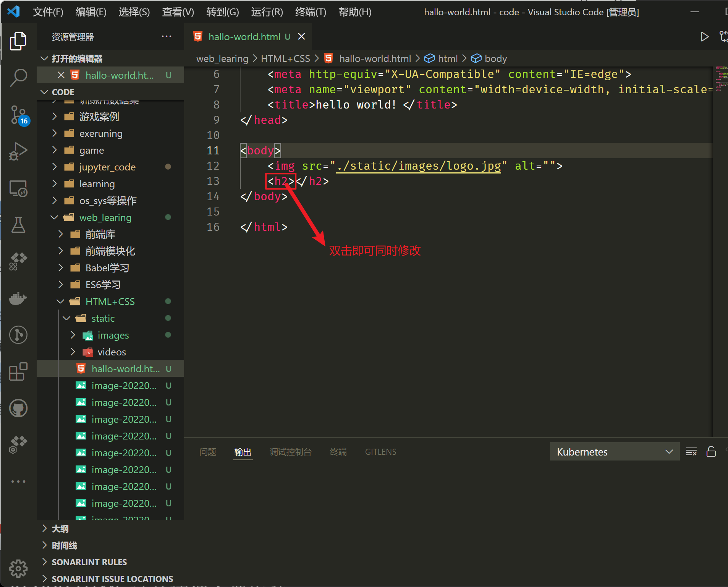Click web_learing breadcrumb segment
This screenshot has width=728, height=587.
click(x=222, y=58)
